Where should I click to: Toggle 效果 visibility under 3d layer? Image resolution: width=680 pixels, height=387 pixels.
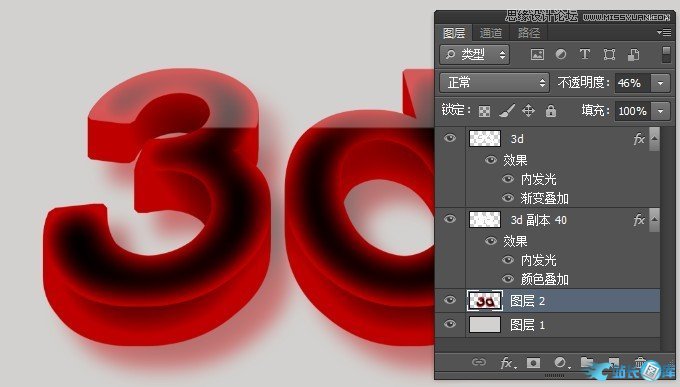point(491,160)
